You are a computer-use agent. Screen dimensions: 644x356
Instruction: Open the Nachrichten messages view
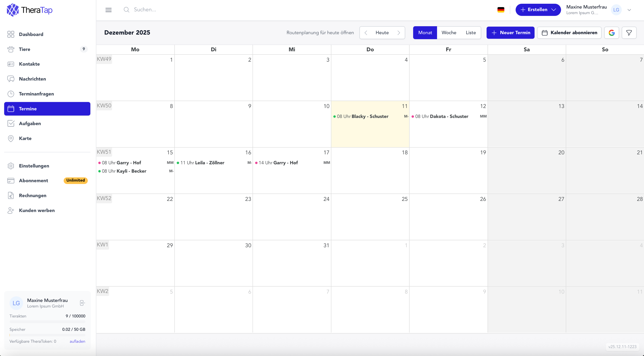coord(32,79)
